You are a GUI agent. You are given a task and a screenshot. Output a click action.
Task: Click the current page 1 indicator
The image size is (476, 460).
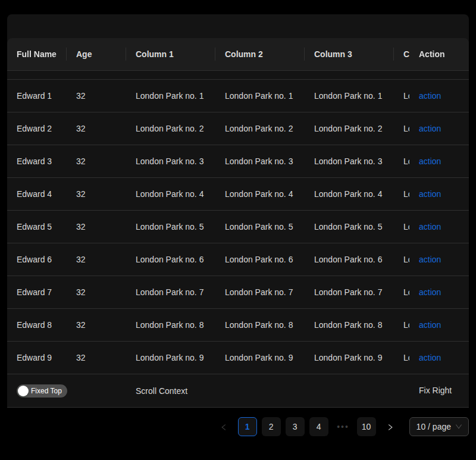(x=248, y=427)
